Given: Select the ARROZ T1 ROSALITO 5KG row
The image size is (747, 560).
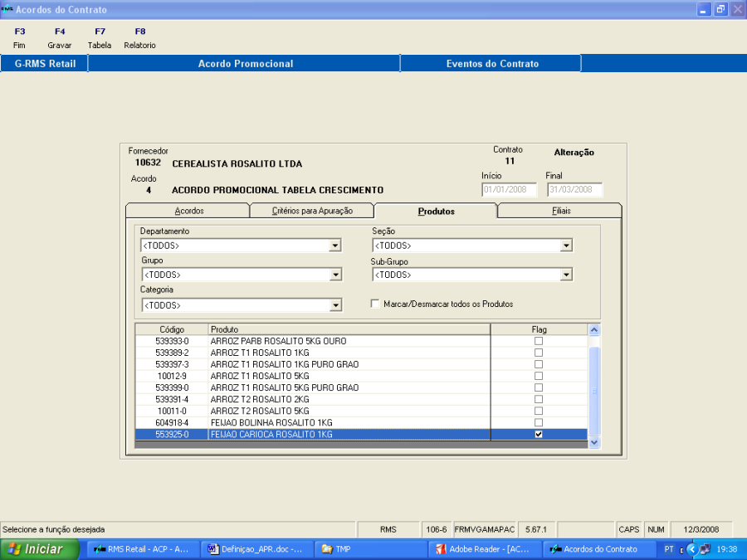Looking at the screenshot, I should pos(361,376).
